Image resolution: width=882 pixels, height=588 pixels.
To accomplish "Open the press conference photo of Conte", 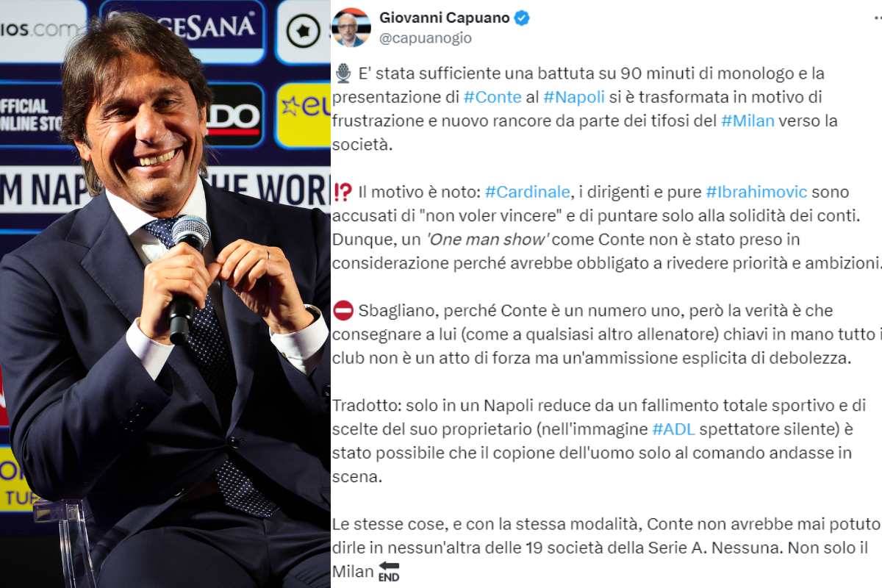I will click(165, 294).
